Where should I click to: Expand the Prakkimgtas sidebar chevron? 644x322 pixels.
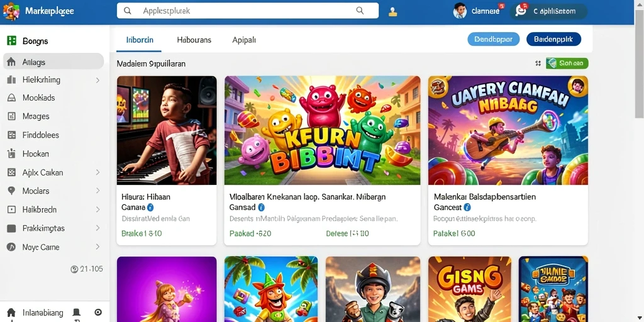[97, 228]
